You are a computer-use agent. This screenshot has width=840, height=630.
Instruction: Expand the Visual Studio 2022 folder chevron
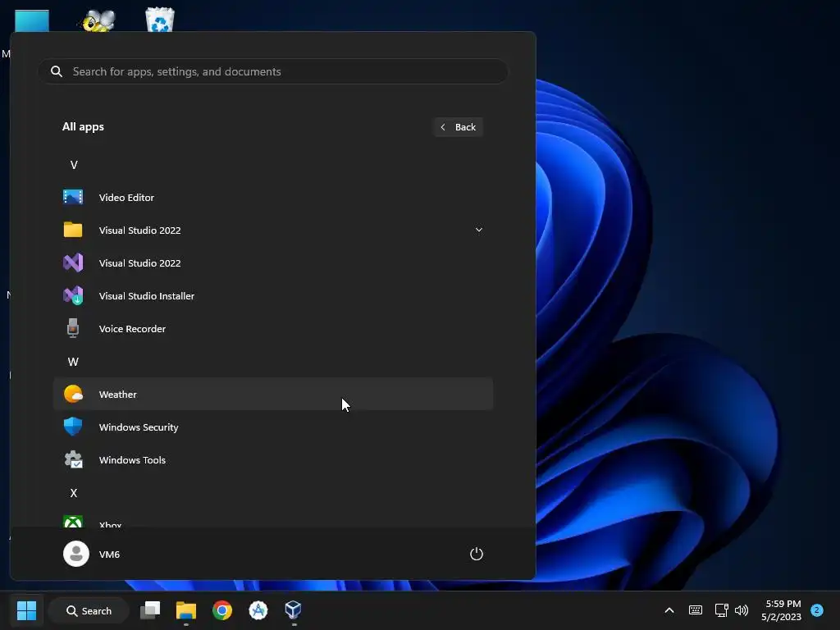tap(479, 230)
